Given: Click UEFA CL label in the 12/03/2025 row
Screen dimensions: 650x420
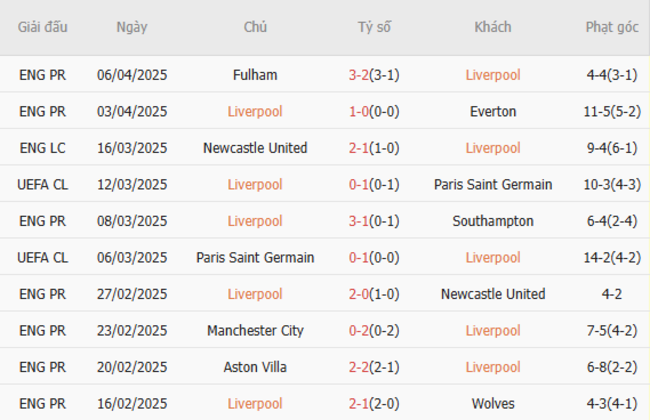Looking at the screenshot, I should click(x=43, y=184).
